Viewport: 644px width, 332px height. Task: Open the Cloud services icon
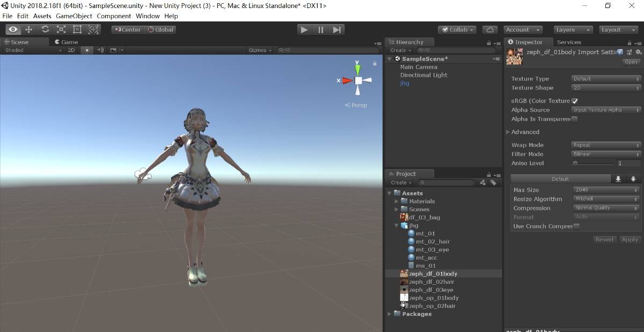pos(489,29)
